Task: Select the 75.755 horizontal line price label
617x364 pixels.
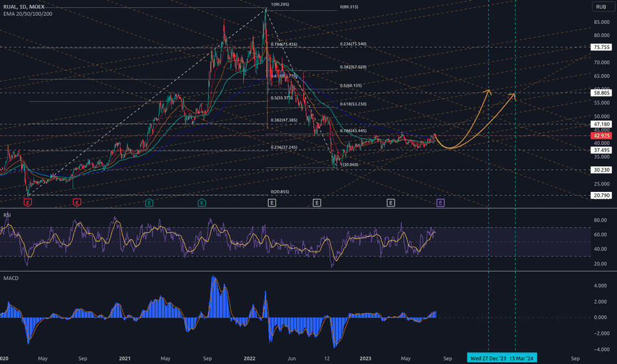Action: [x=601, y=47]
